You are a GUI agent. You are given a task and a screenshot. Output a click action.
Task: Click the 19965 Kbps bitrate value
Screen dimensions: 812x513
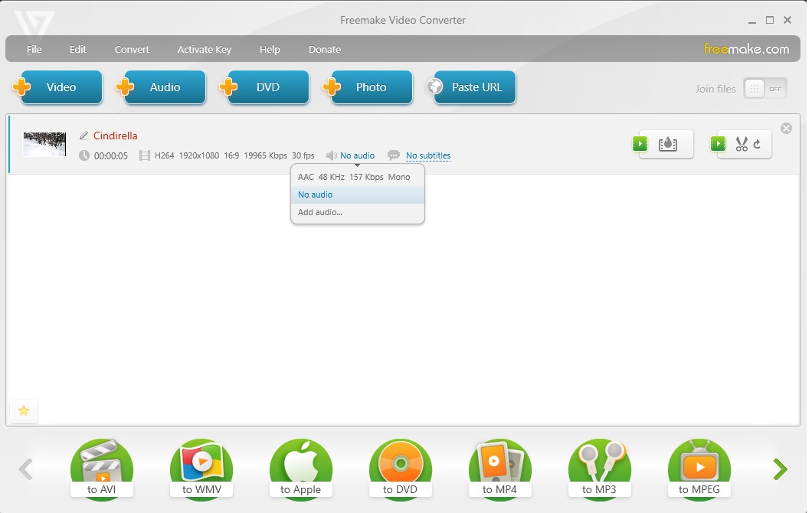pyautogui.click(x=266, y=155)
